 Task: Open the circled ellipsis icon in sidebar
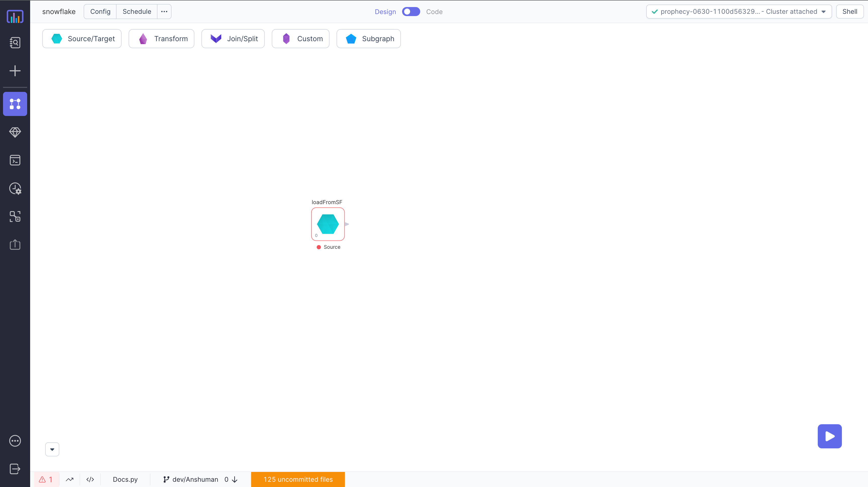click(x=15, y=441)
